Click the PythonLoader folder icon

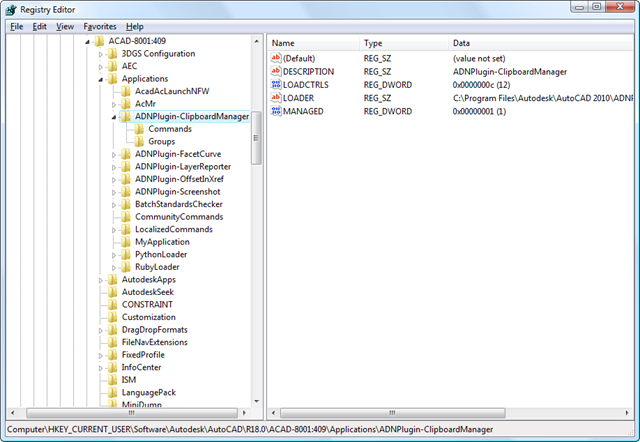click(125, 254)
